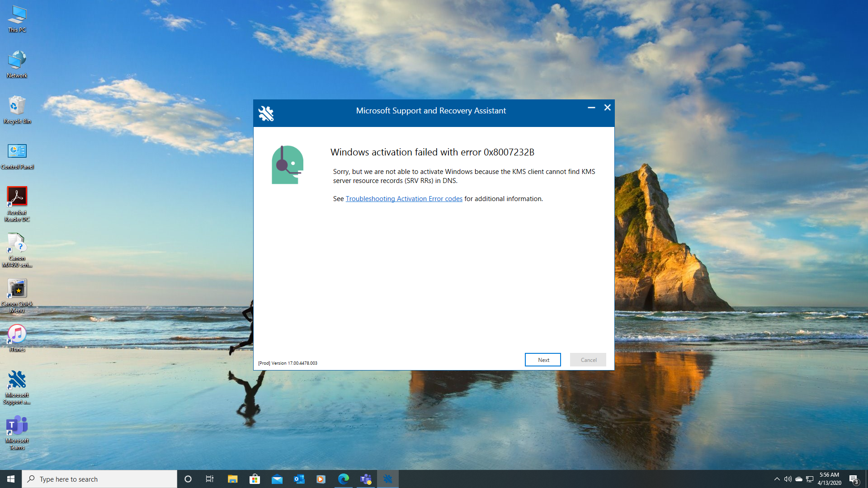The width and height of the screenshot is (868, 488).
Task: Click the Support and Recovery Assistant taskbar icon
Action: click(388, 479)
